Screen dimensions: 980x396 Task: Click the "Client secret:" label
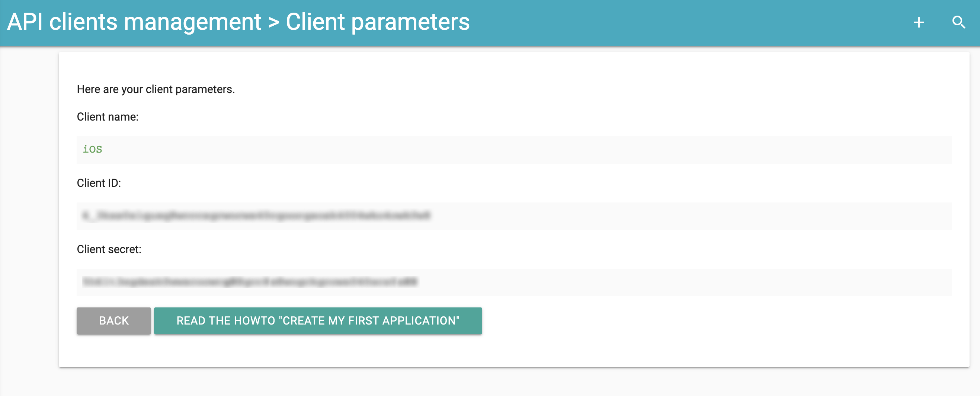pos(109,249)
